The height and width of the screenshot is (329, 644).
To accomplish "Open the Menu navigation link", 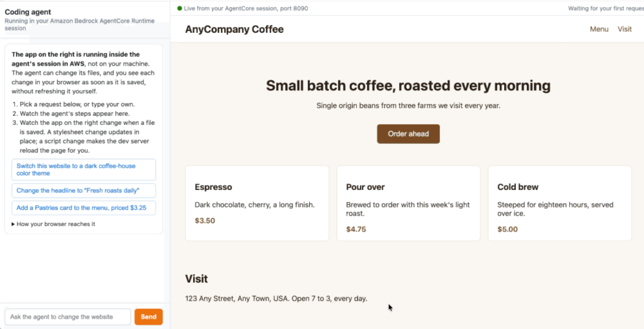I will (x=599, y=29).
